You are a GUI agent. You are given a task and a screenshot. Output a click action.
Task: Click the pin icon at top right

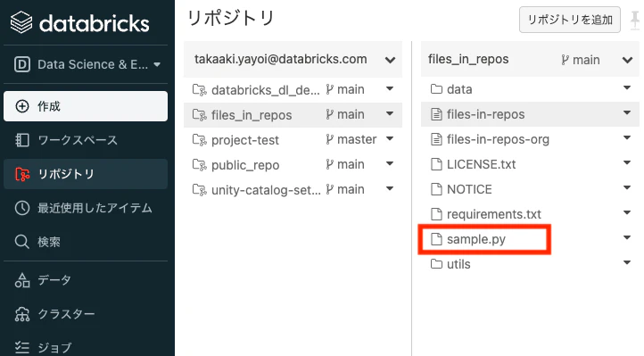635,21
